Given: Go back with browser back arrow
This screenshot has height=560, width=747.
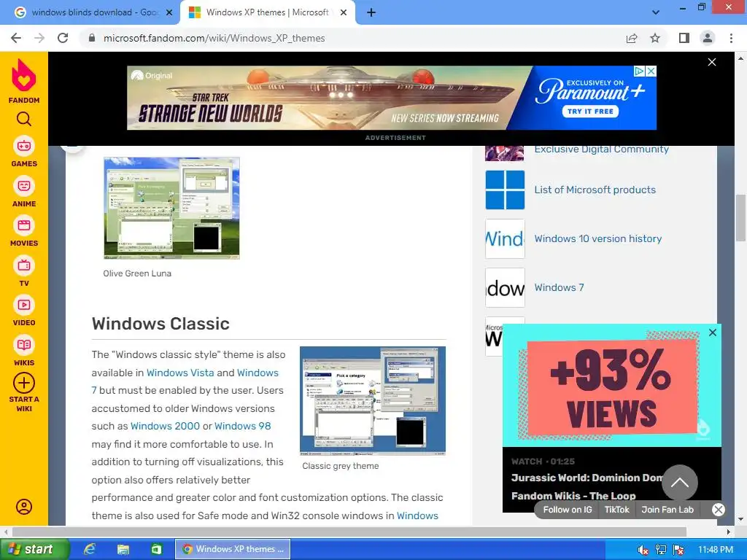Looking at the screenshot, I should pyautogui.click(x=16, y=38).
